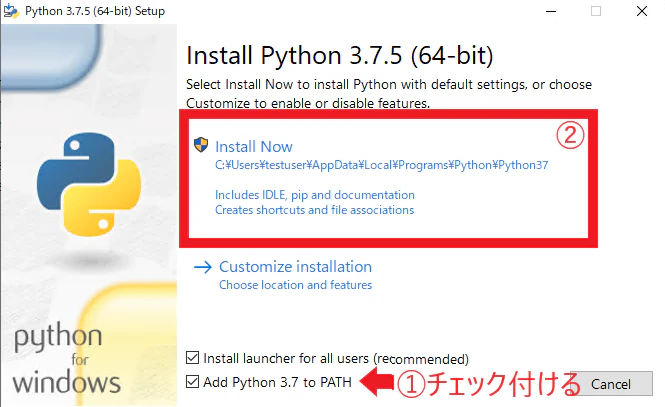
Task: Click the blue and yellow Python logo
Action: point(89,184)
